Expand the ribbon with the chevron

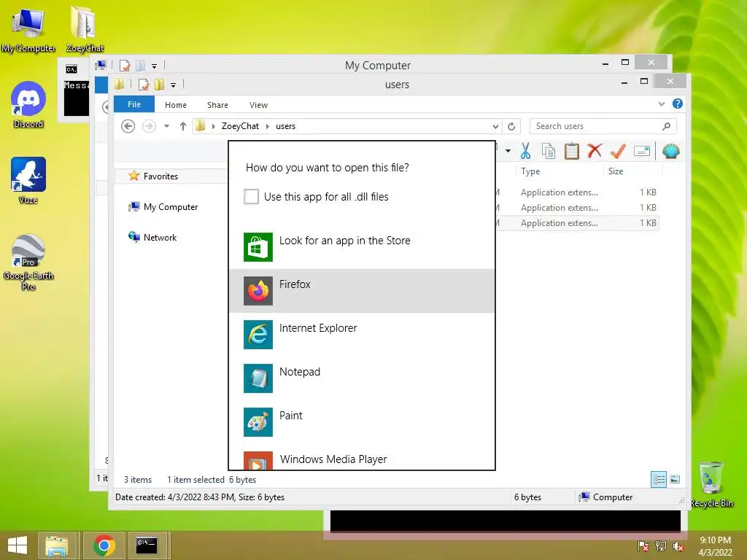click(661, 104)
